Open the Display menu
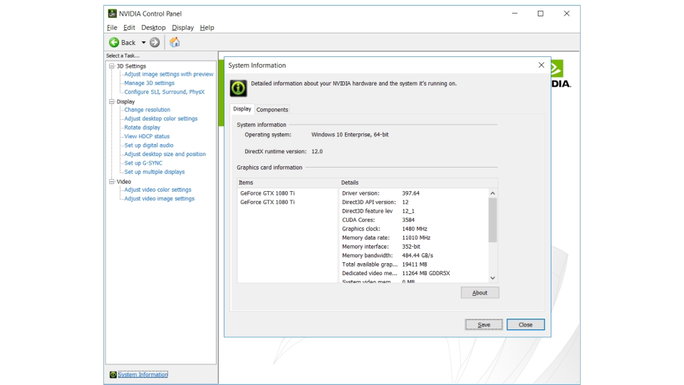 (182, 27)
